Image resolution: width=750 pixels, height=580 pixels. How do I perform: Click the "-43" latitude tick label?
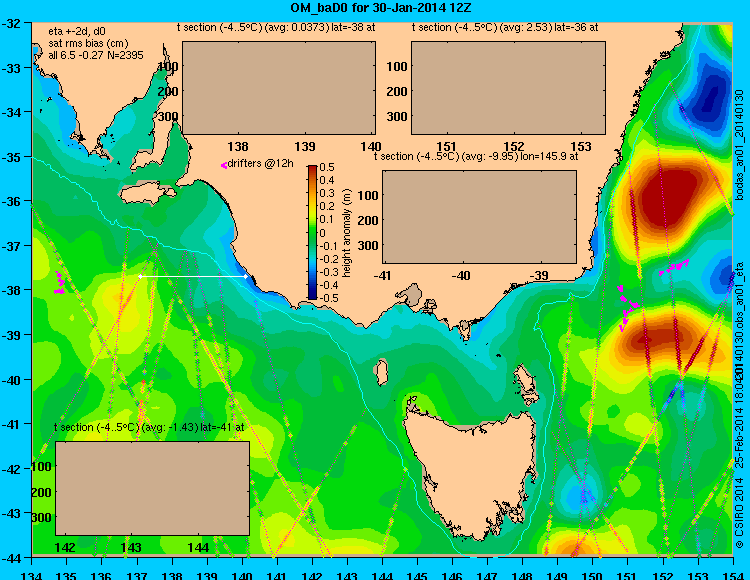coord(11,514)
